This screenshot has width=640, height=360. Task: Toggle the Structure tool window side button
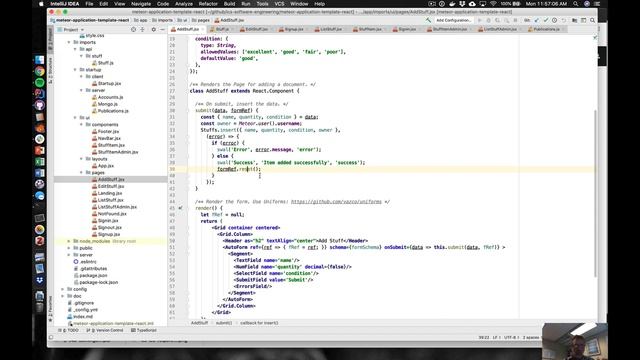pyautogui.click(x=51, y=71)
